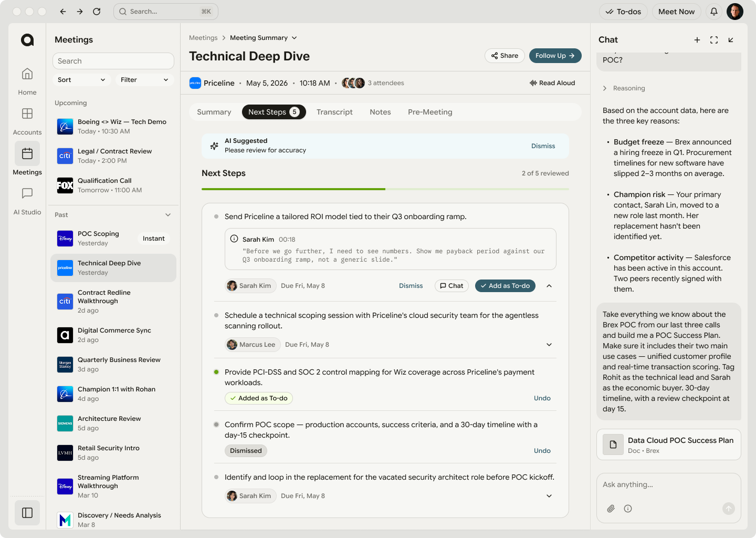Image resolution: width=756 pixels, height=538 pixels.
Task: Undo the Dismissed POC scope step
Action: [542, 451]
